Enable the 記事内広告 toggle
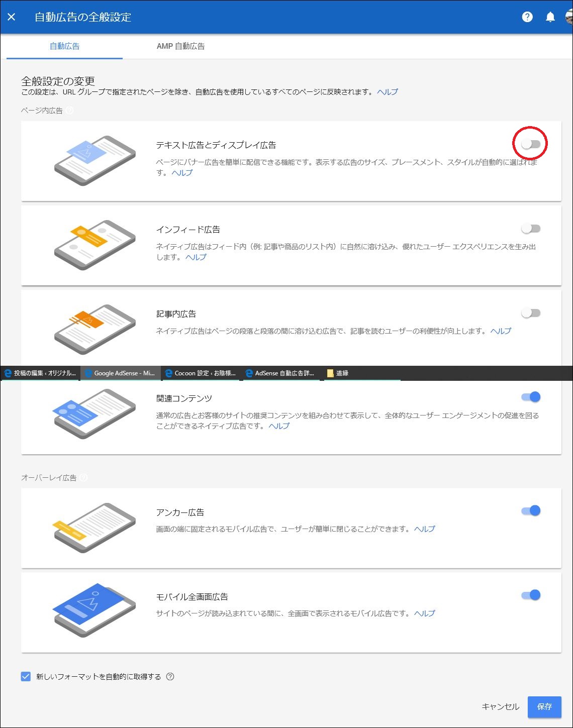 (x=531, y=313)
